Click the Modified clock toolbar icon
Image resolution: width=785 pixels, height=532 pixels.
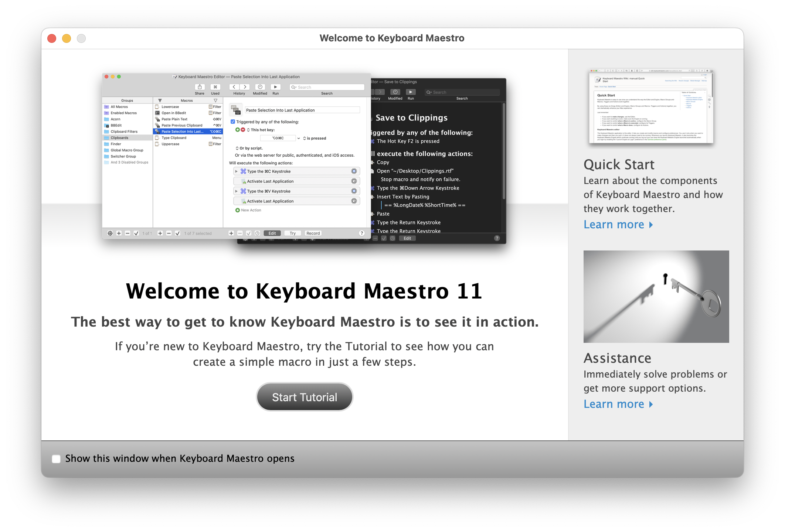click(260, 87)
